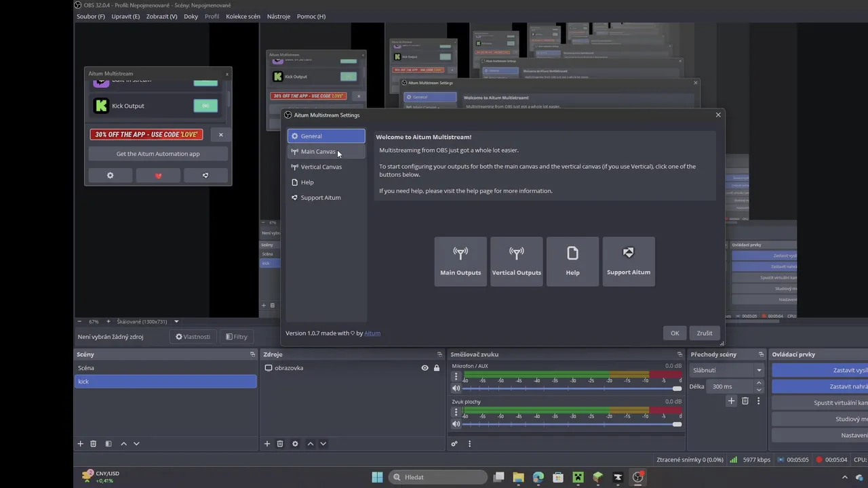Open the Pomoc (H) menu
Image resolution: width=868 pixels, height=488 pixels.
[311, 16]
